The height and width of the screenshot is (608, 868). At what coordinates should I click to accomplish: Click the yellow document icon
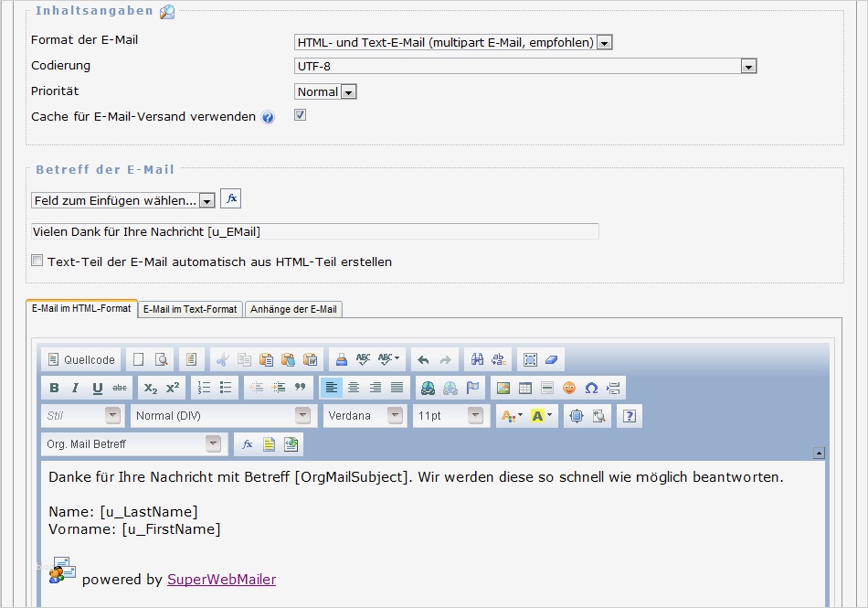click(269, 444)
